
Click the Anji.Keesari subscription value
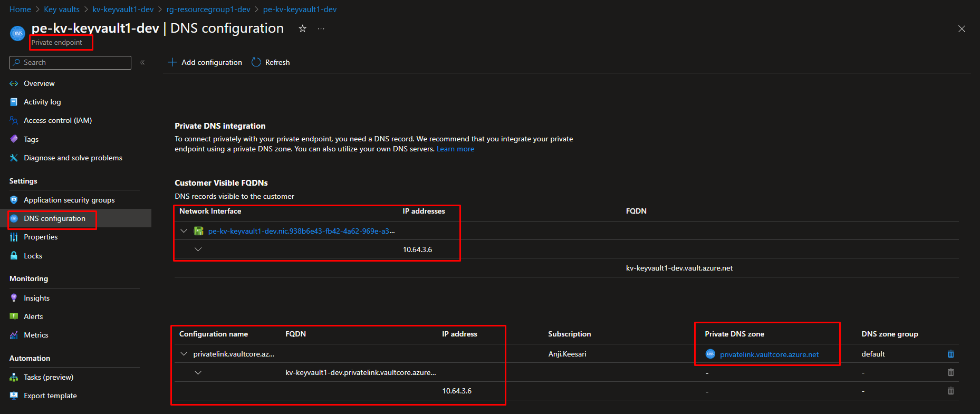point(567,354)
